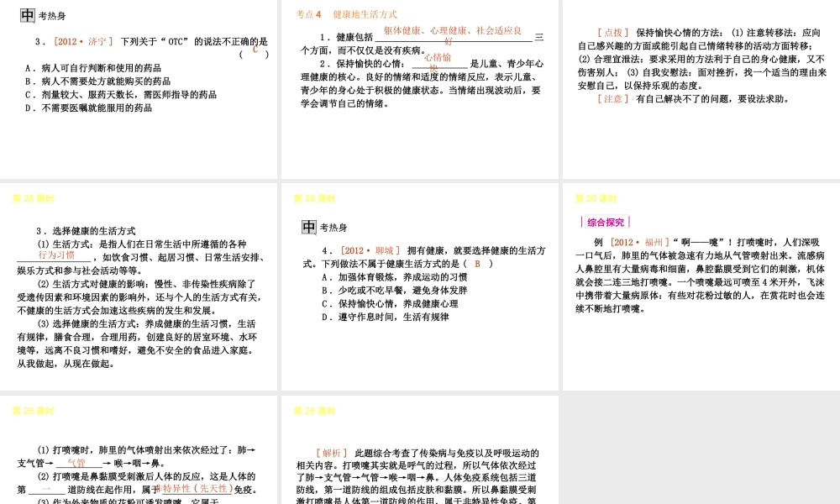Open the 综合探究 example slide

point(701,286)
